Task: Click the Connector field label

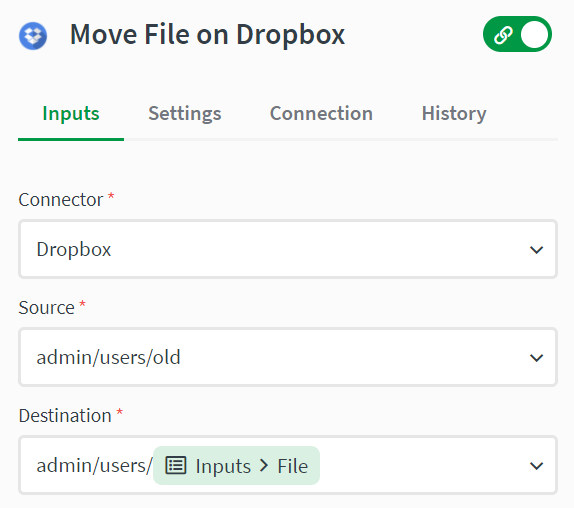Action: [x=61, y=200]
